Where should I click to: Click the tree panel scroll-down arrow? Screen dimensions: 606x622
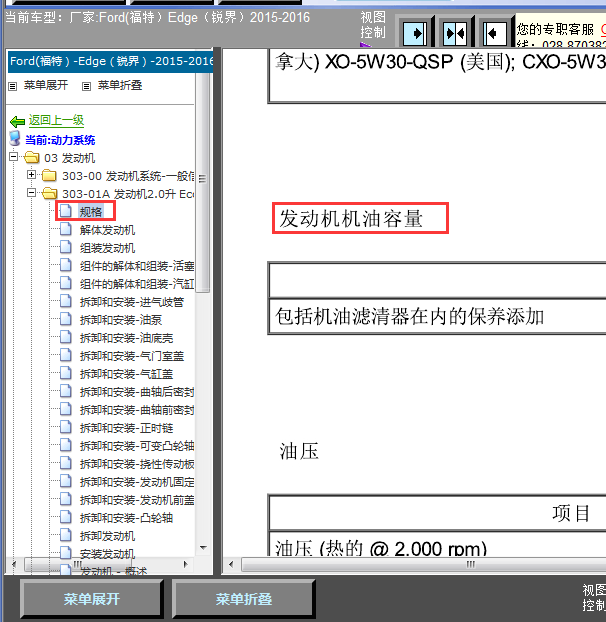[203, 547]
